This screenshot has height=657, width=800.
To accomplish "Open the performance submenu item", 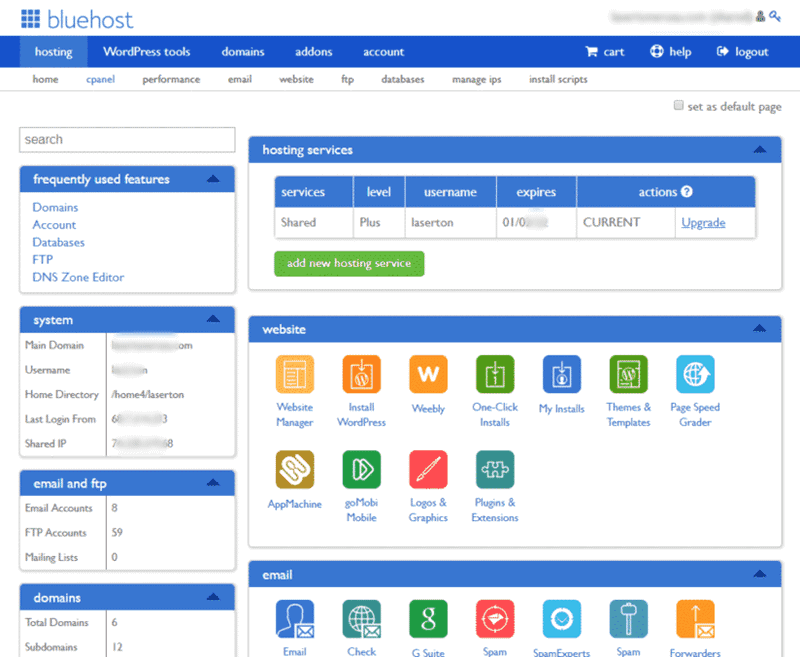I will 171,80.
